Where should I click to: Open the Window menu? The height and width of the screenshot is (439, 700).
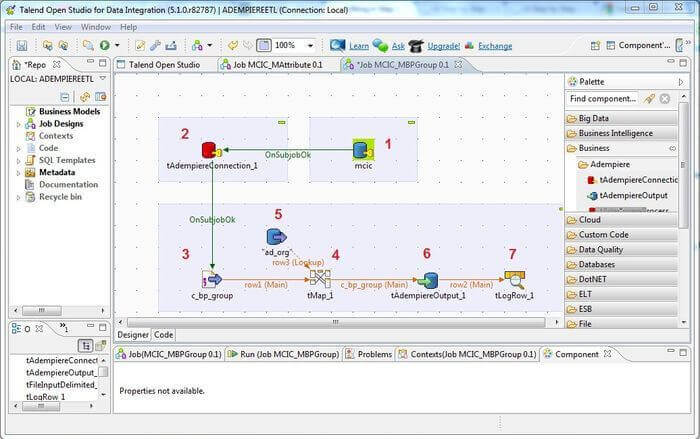96,27
